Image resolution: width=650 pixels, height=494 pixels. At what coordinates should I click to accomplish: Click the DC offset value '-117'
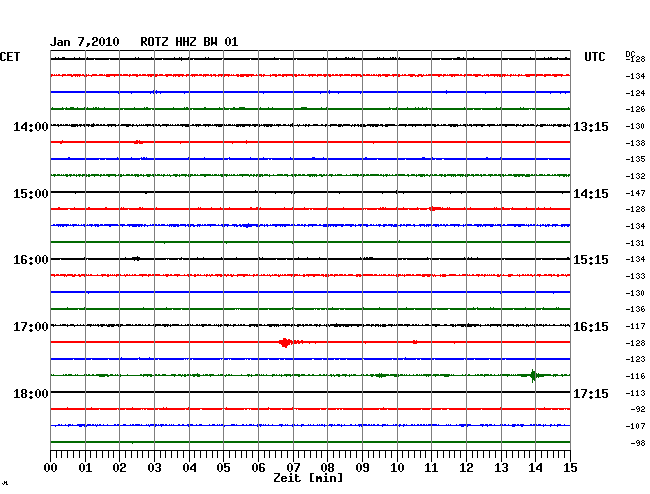tap(635, 326)
